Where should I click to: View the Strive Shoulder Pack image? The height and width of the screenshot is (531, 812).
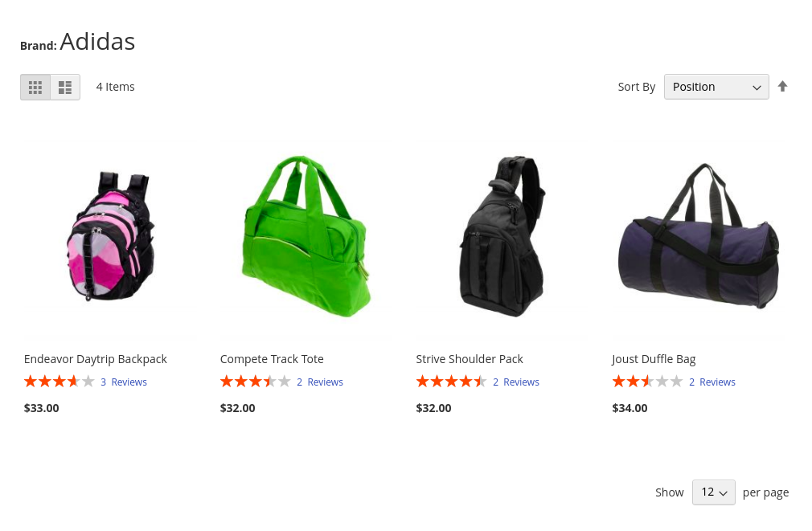coord(502,236)
